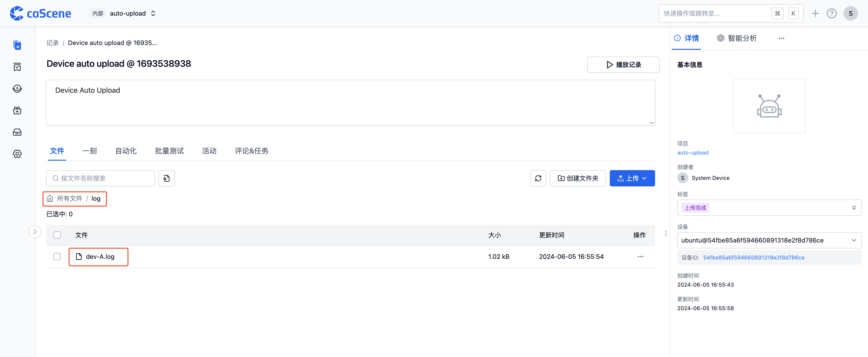Open the auto-upload project link

point(693,152)
